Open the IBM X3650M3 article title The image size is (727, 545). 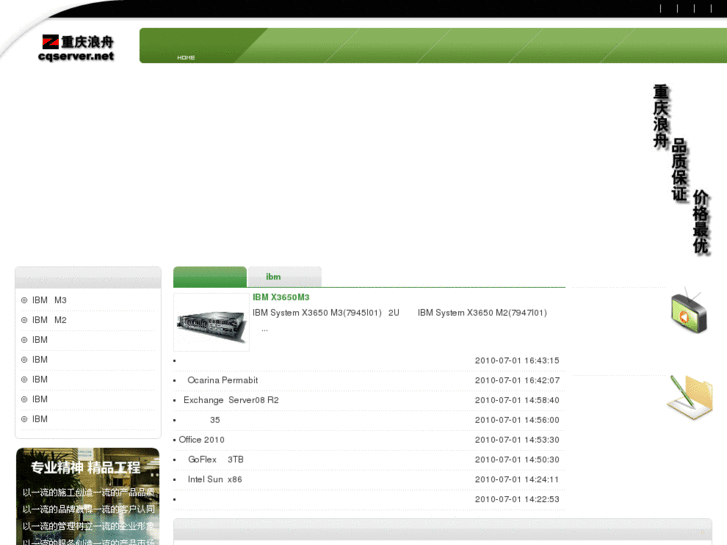point(281,297)
